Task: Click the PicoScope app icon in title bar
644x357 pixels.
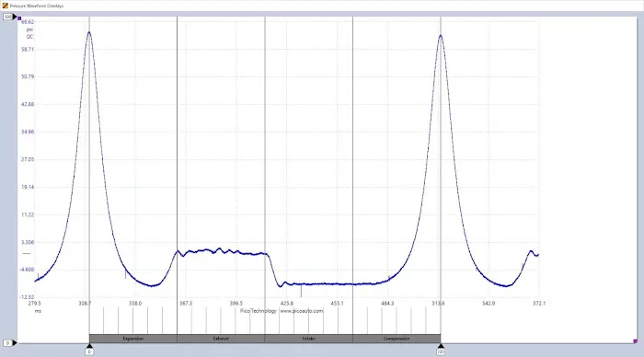Action: pyautogui.click(x=5, y=6)
